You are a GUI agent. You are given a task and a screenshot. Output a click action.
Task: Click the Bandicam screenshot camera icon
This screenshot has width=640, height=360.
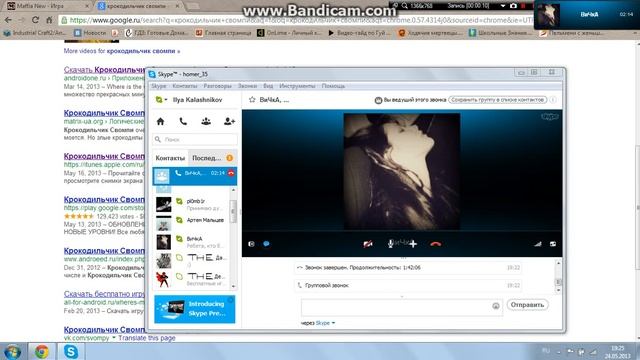(513, 6)
